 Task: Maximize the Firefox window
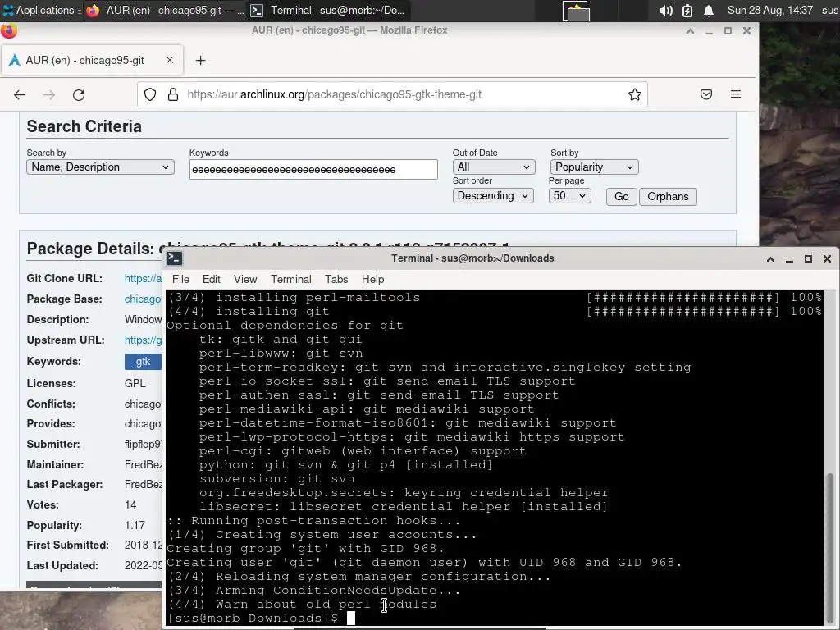tap(728, 31)
